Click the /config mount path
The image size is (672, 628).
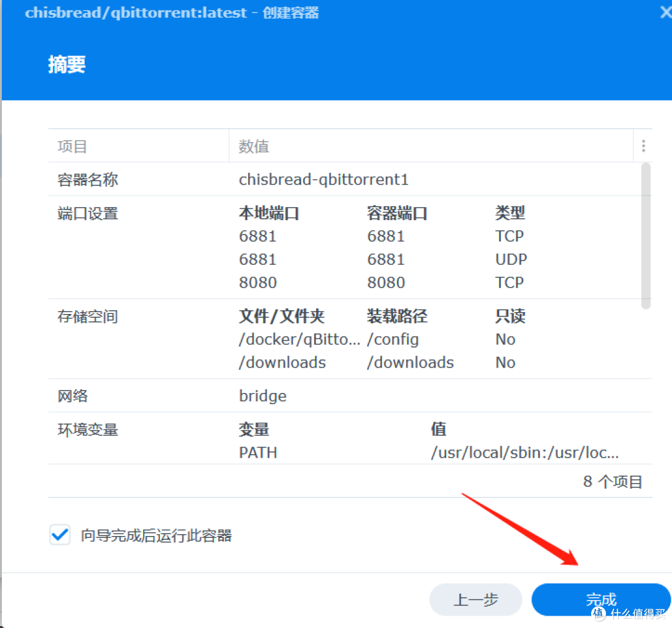tap(393, 339)
